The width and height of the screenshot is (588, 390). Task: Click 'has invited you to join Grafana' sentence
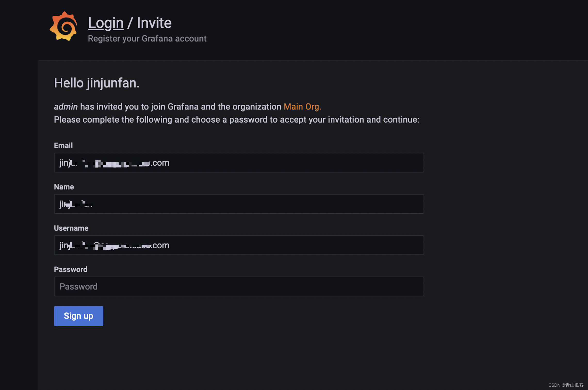(181, 107)
